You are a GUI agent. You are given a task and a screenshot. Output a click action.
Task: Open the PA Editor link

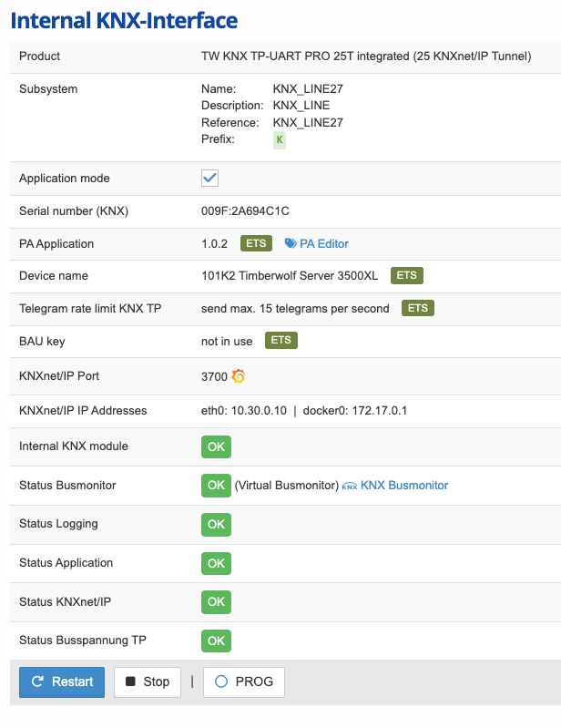pyautogui.click(x=324, y=244)
